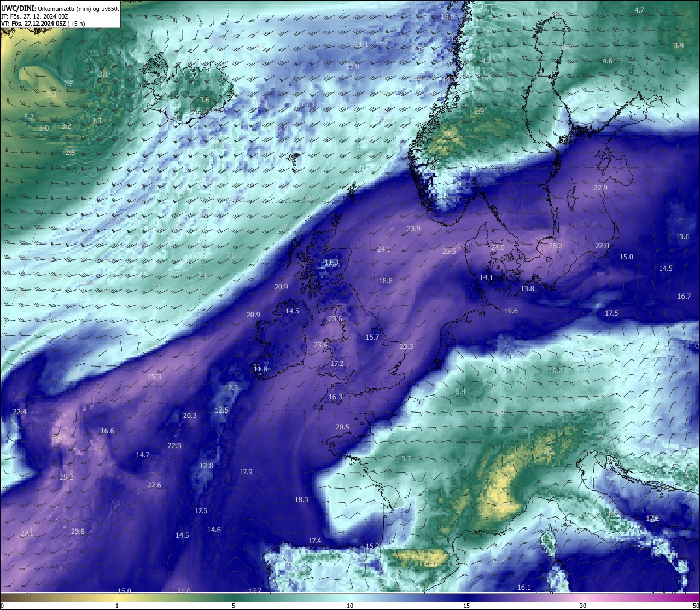Screen dimensions: 700x610
Task: Click the 3.6 value over Iceland
Action: tap(205, 100)
